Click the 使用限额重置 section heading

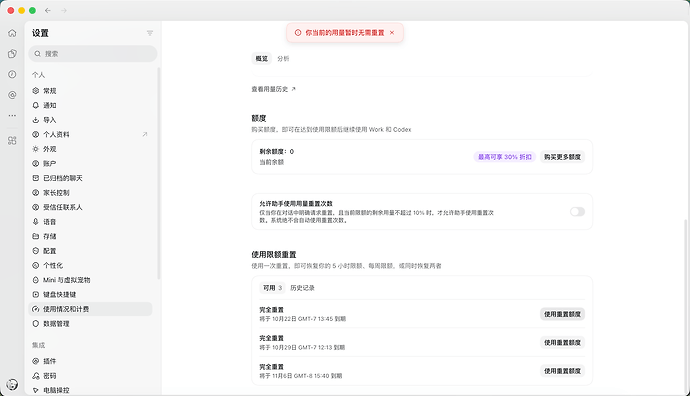click(x=274, y=254)
